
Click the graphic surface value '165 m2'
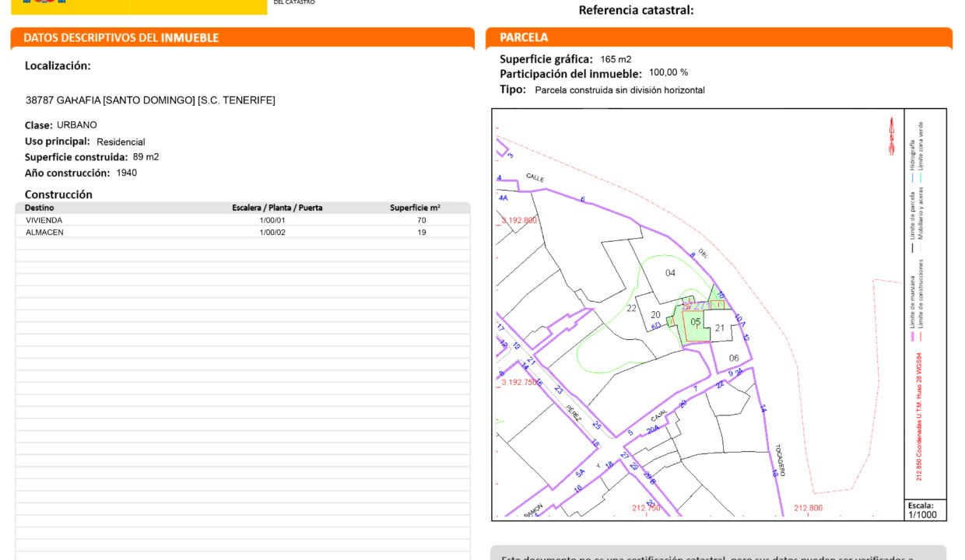[616, 59]
